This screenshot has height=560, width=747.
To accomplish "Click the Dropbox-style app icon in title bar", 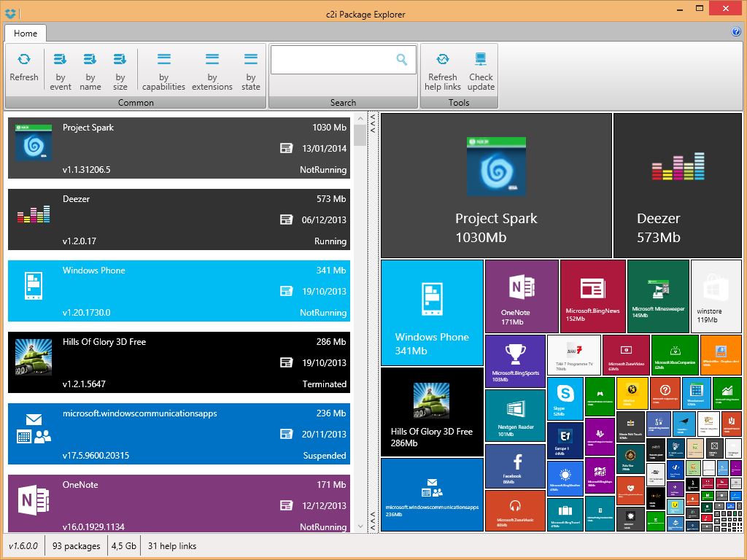I will (10, 14).
